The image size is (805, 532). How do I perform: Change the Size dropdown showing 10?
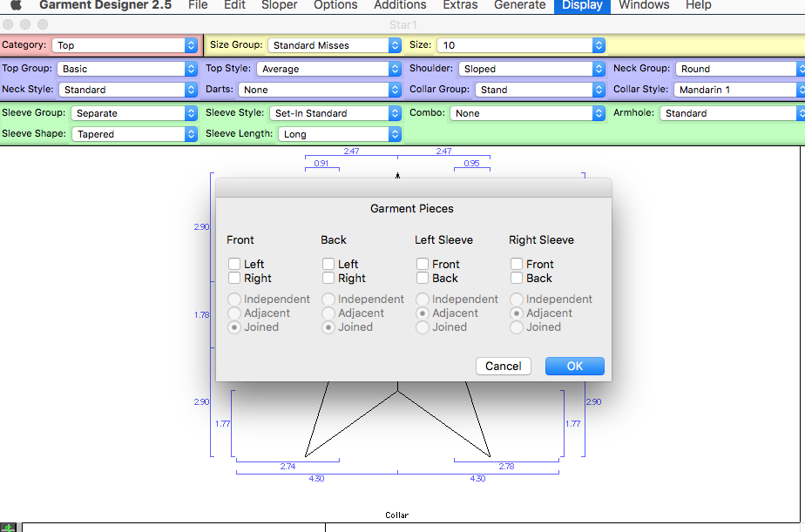[x=521, y=45]
